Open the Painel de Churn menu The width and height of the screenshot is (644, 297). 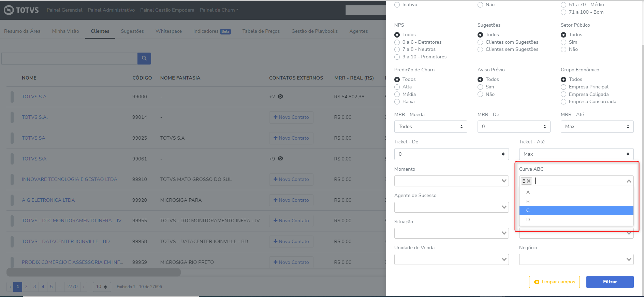click(x=219, y=10)
